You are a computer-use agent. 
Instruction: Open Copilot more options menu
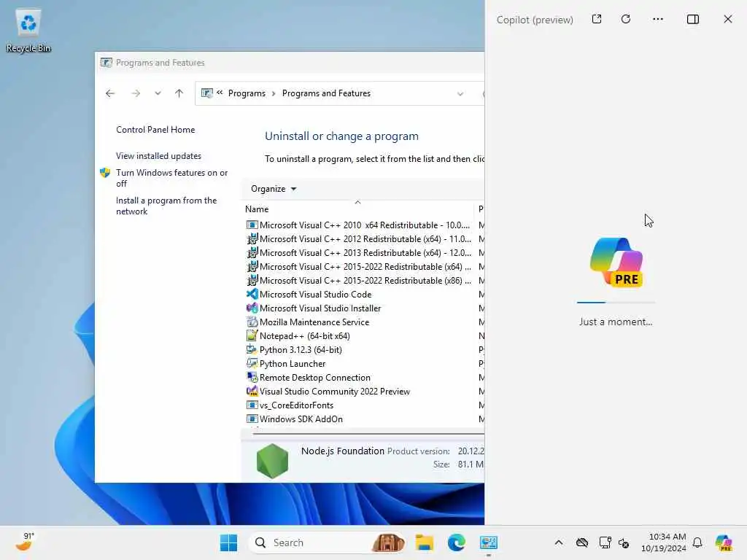click(x=658, y=19)
